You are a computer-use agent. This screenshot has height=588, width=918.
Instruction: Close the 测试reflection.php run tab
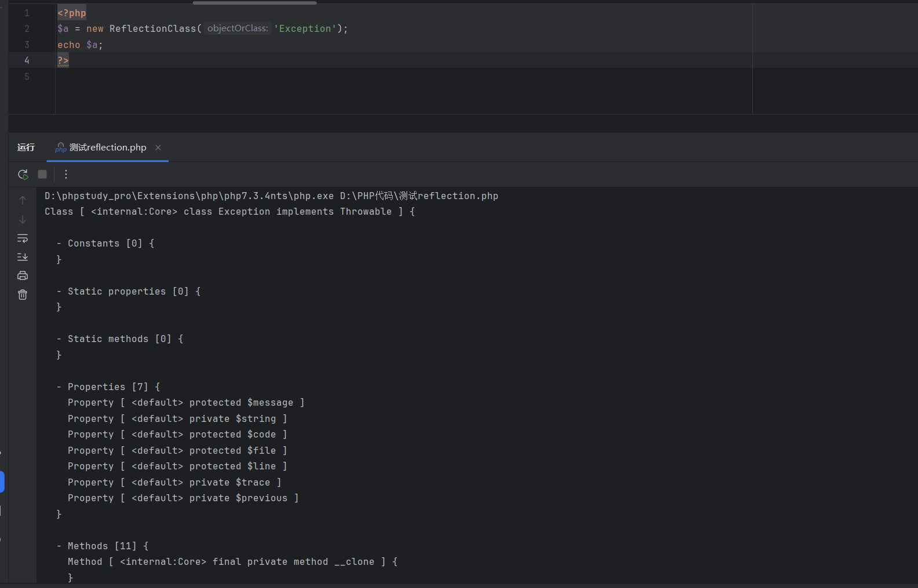158,148
